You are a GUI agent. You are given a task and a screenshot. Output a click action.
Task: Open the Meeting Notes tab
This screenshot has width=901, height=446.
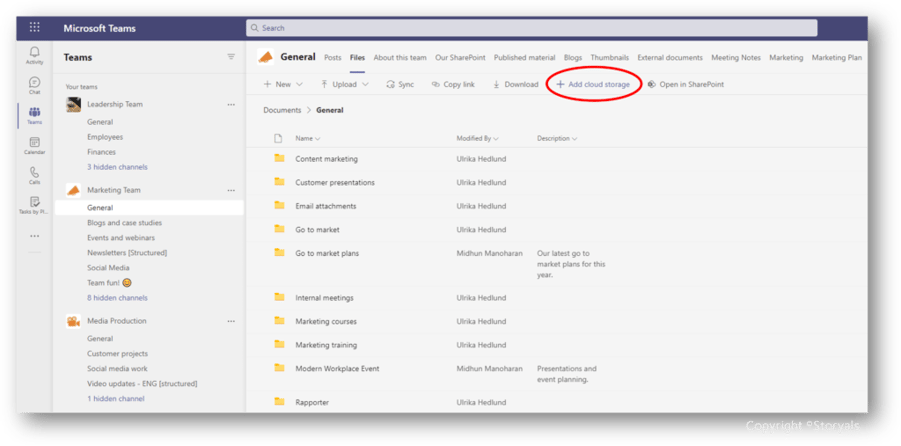736,57
